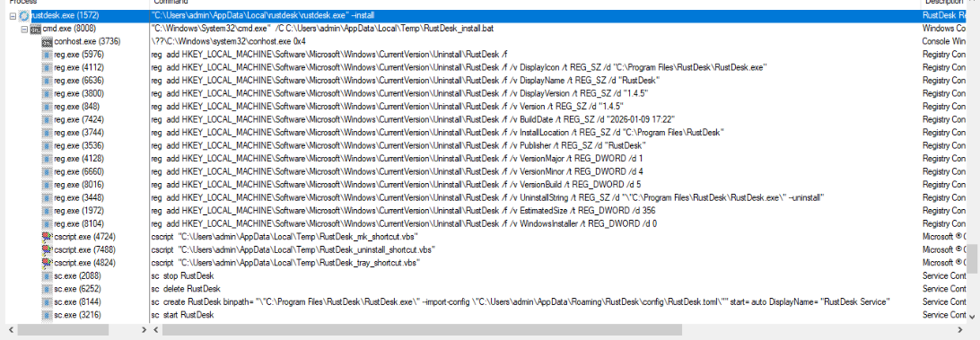Screen dimensions: 980x340
Task: Click the Command pane horizontal scrollbar thumb
Action: click(422, 329)
